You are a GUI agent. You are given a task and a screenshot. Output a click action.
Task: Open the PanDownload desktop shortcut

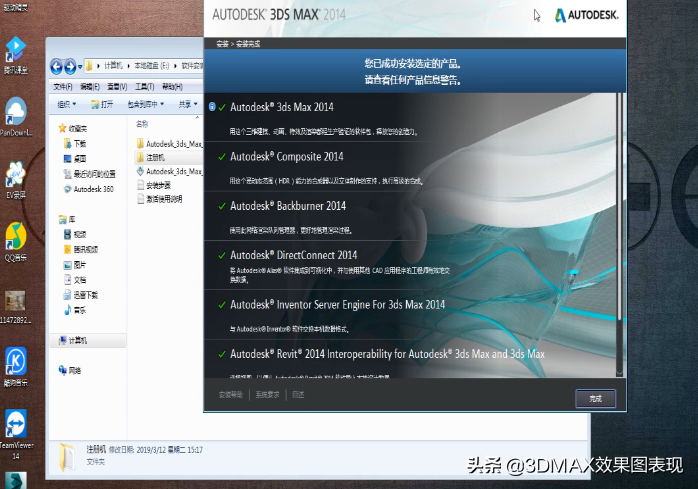(16, 117)
